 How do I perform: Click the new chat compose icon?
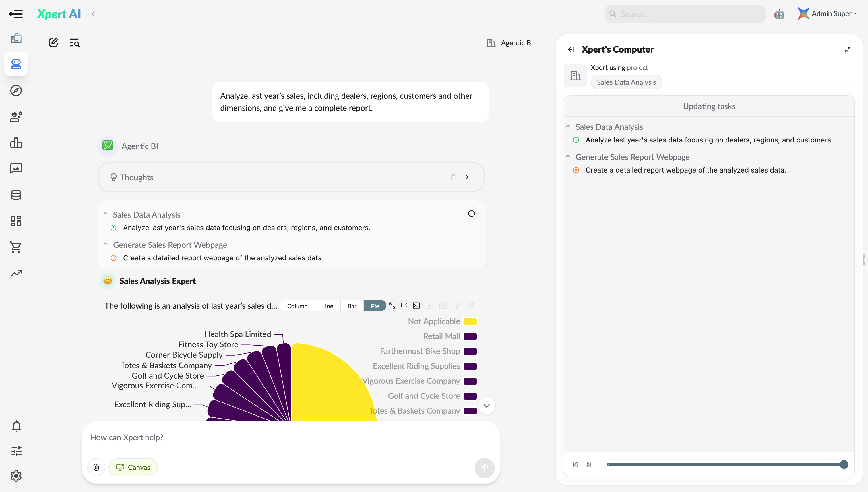click(53, 42)
